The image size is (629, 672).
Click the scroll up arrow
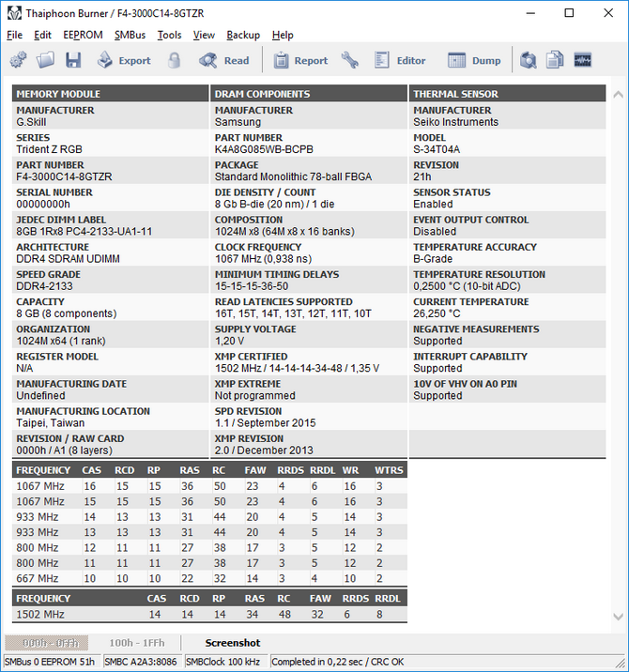(x=618, y=95)
